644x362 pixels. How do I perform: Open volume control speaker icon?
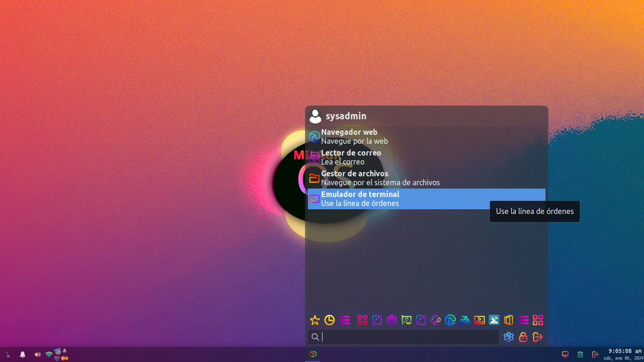pos(38,354)
